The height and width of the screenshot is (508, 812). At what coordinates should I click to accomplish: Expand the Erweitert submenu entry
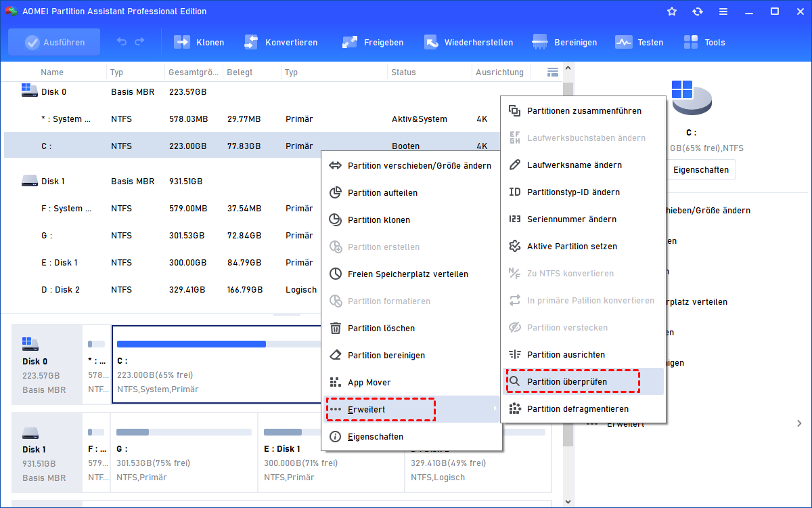click(x=412, y=409)
